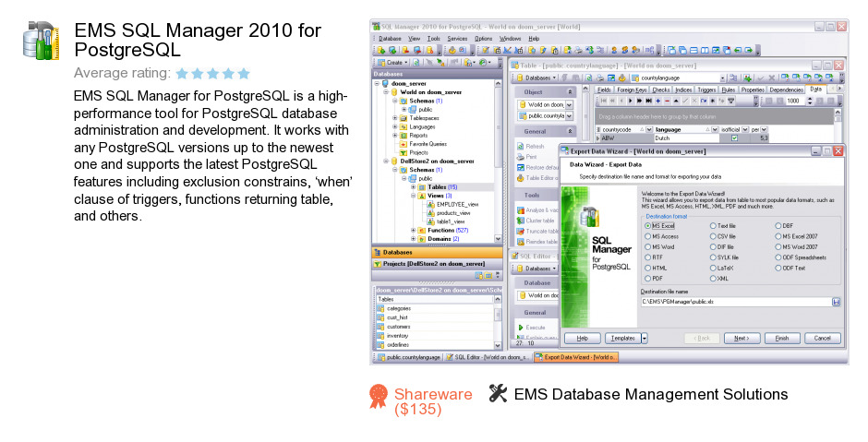Open the language column filter dropdown
The height and width of the screenshot is (442, 868).
pyautogui.click(x=715, y=129)
